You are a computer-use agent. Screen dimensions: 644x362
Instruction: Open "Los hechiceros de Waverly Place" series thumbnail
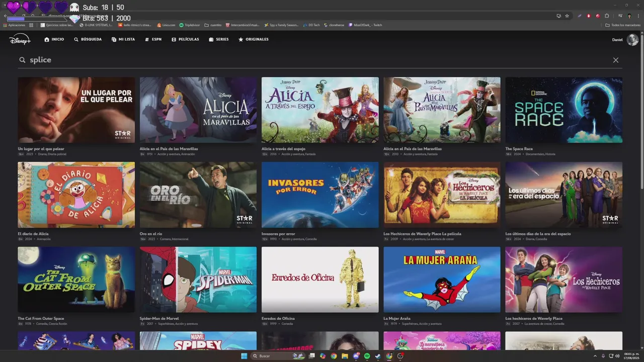point(564,280)
